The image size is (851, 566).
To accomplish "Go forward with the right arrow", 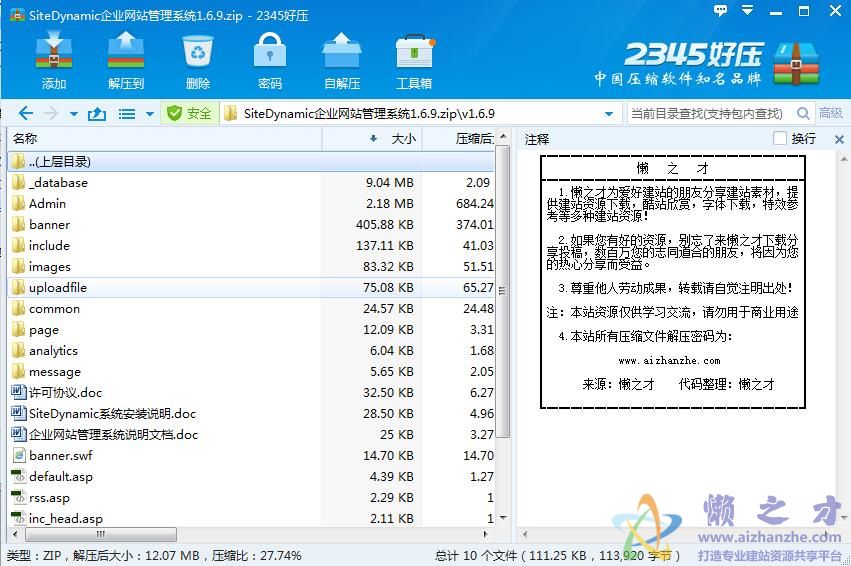I will [51, 113].
